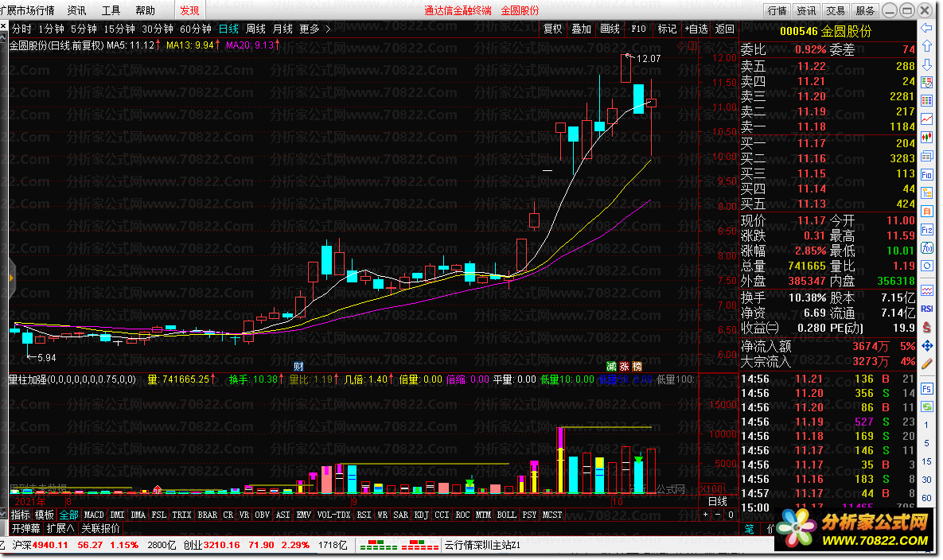Viewport: 943px width, 560px height.
Task: Click the circle icon below the formula icon
Action: click(x=927, y=266)
